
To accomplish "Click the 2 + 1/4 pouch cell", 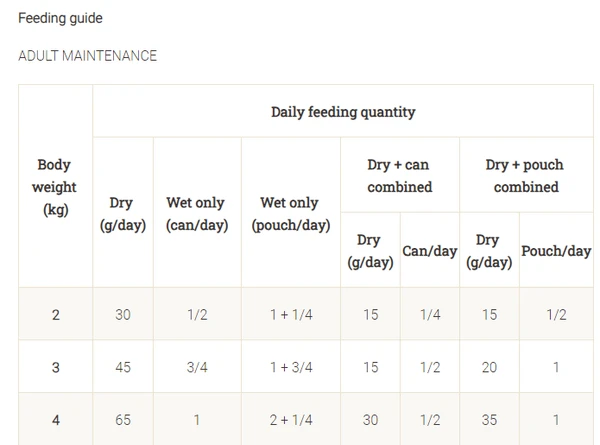I will pyautogui.click(x=290, y=420).
